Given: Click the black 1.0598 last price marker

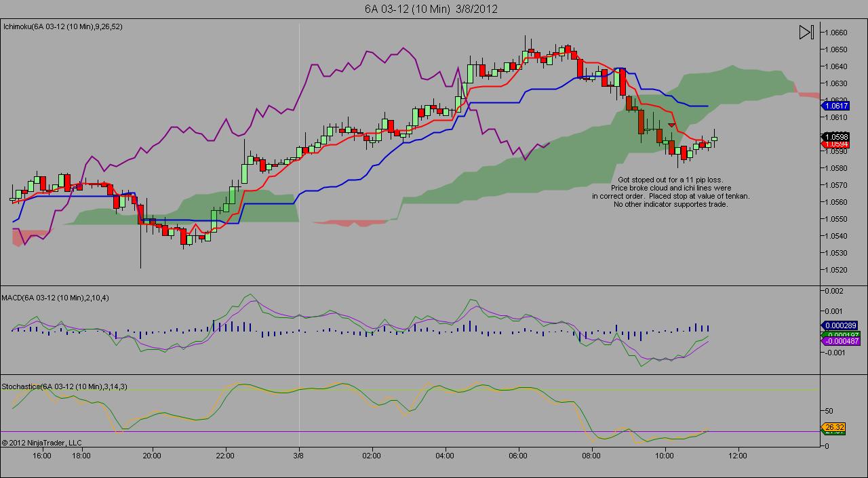Looking at the screenshot, I should click(x=835, y=137).
